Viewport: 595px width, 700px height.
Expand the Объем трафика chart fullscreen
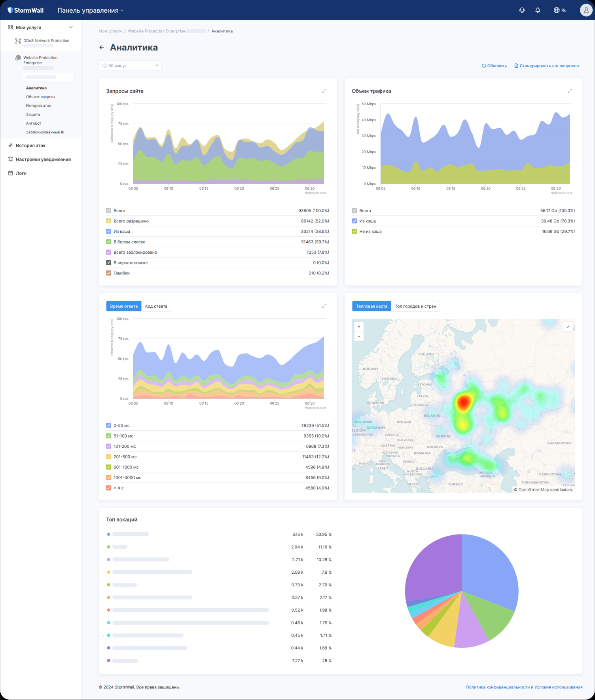[x=570, y=91]
